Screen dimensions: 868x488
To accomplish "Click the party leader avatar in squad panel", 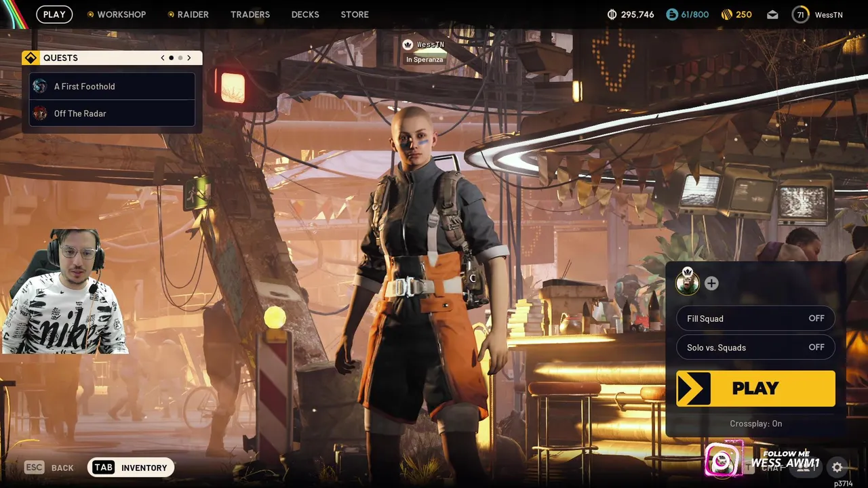I will (688, 282).
